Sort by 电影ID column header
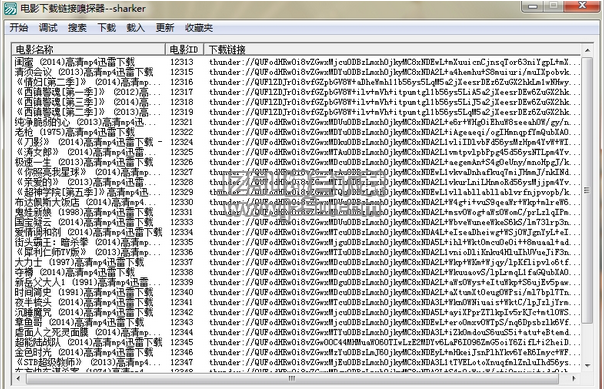The image size is (604, 389). 185,49
